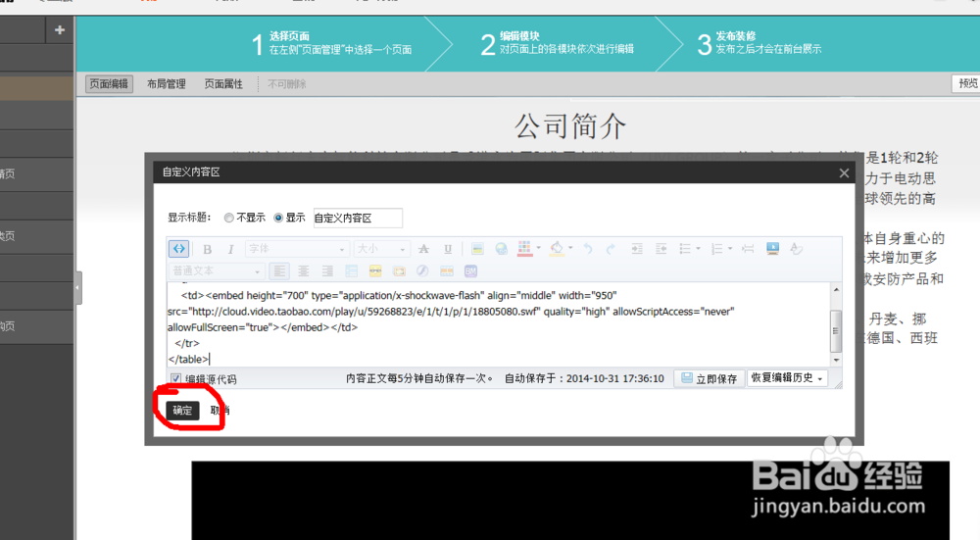Expand bulleted list style arrow
Viewport: 980px width, 540px height.
(698, 249)
